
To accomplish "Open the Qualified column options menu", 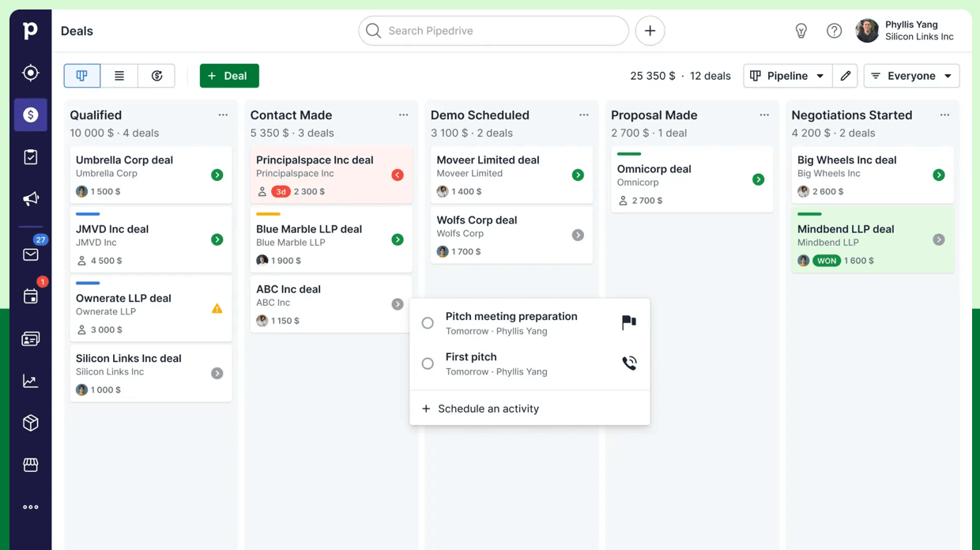I will click(x=223, y=115).
